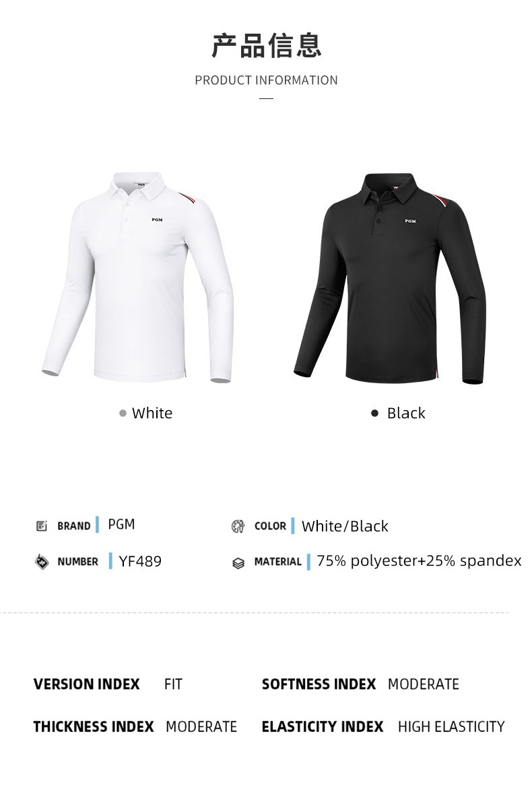
Task: Select the Black color dot
Action: pos(375,413)
